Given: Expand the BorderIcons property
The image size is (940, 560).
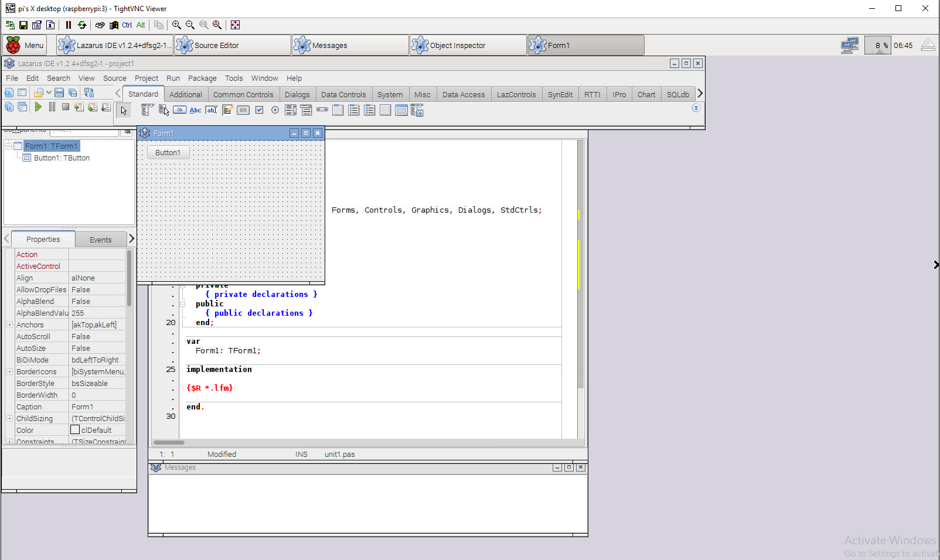Looking at the screenshot, I should (x=9, y=371).
